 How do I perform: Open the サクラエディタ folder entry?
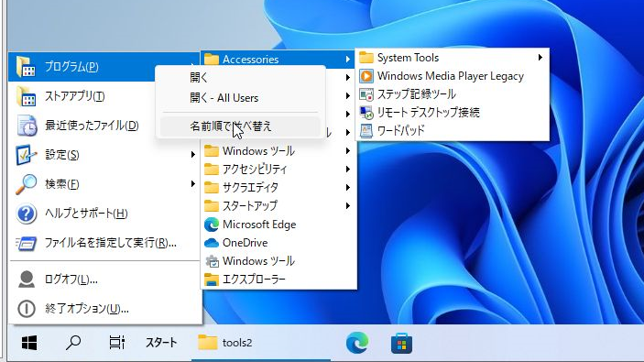coord(278,187)
